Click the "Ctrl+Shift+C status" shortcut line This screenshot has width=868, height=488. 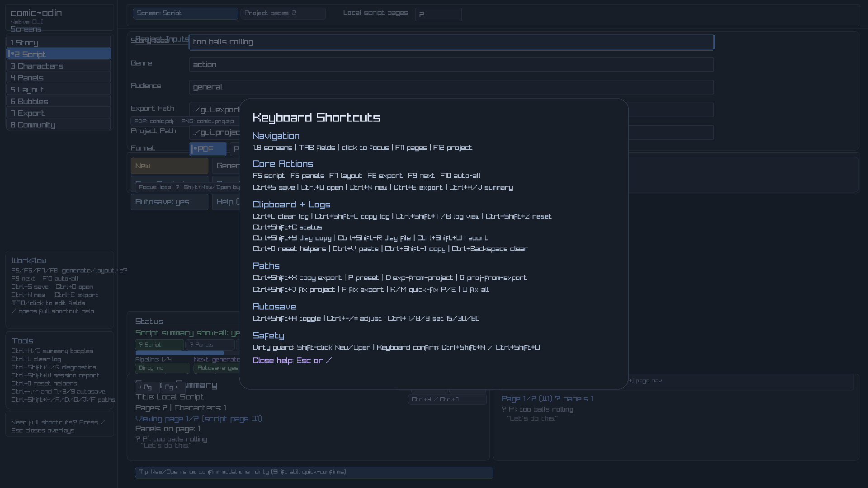pos(288,227)
